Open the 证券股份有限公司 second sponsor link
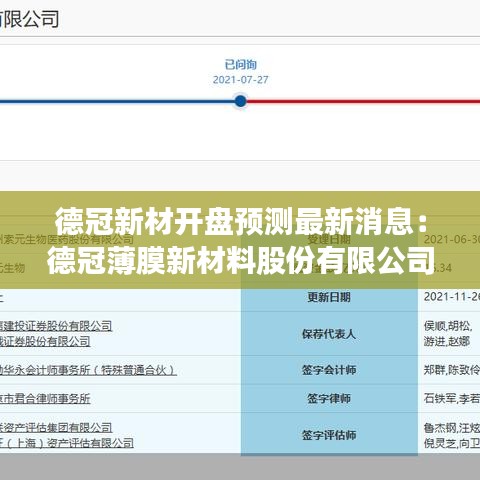This screenshot has height=480, width=480. click(x=45, y=341)
